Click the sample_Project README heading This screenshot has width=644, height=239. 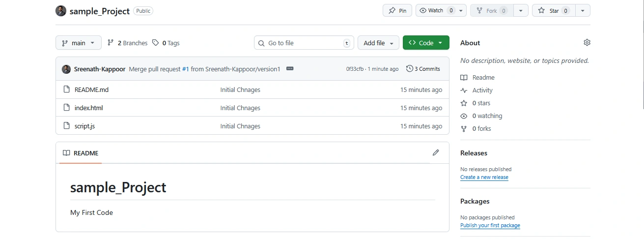(118, 187)
